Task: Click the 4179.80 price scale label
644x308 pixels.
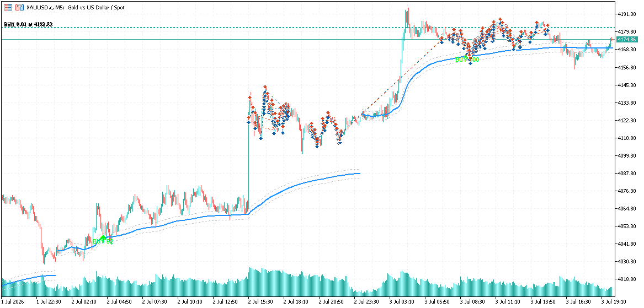Action: (x=627, y=31)
